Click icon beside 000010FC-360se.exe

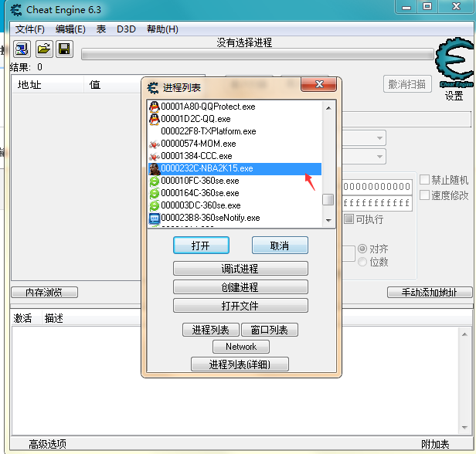tap(155, 181)
